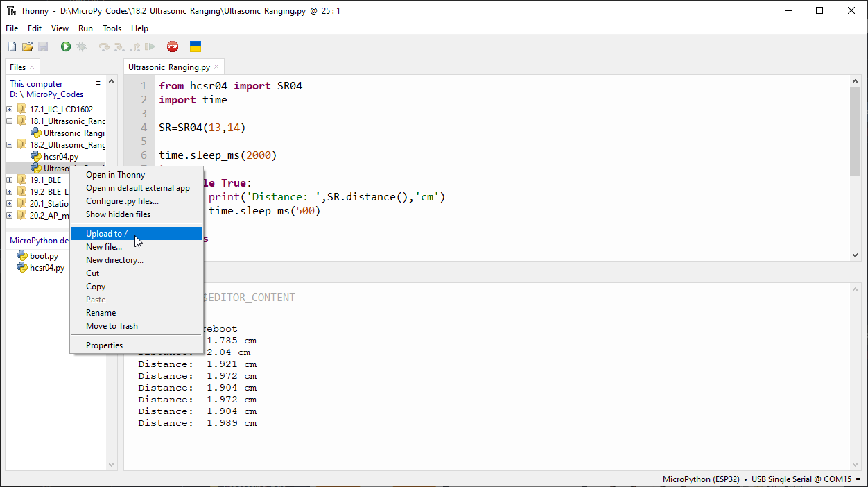Open the Run menu
Image resolution: width=868 pixels, height=487 pixels.
[x=85, y=28]
